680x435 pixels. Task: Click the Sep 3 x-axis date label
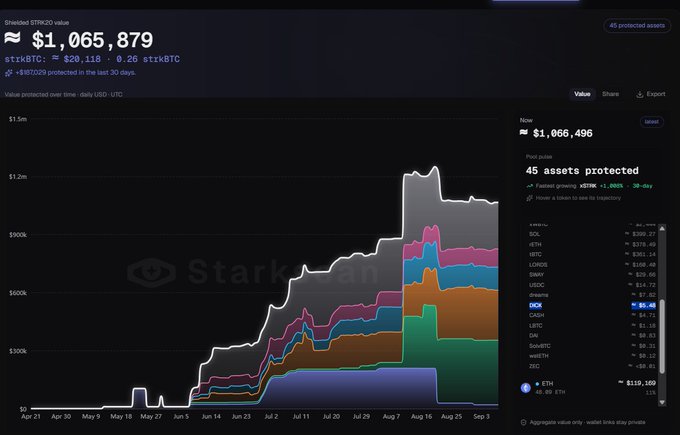pos(481,417)
